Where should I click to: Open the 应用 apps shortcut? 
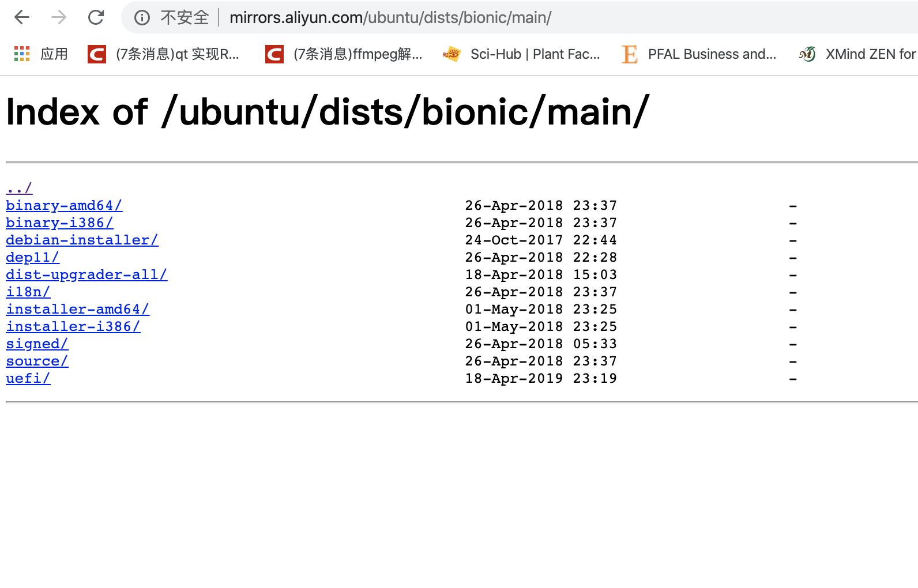(x=21, y=54)
